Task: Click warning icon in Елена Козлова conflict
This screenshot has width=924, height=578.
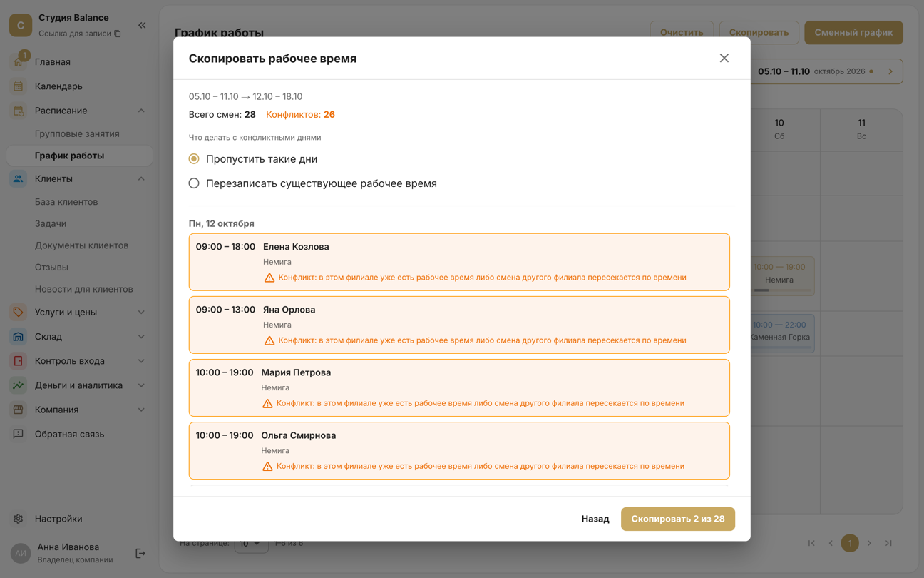Action: [x=269, y=278]
